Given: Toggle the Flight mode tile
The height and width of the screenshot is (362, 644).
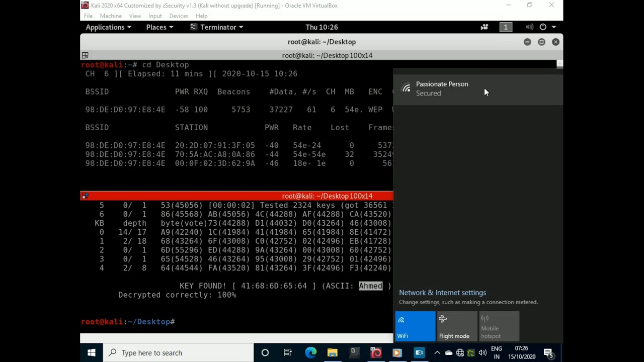Looking at the screenshot, I should (457, 326).
